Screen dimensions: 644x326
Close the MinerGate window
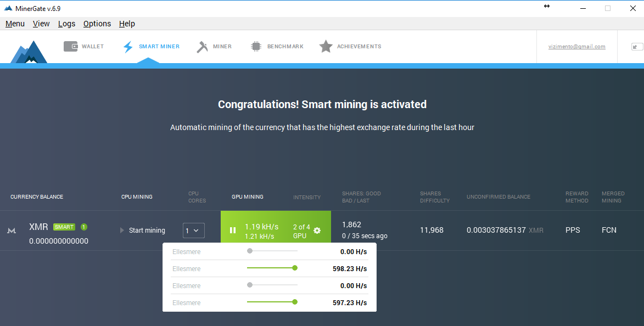[633, 8]
